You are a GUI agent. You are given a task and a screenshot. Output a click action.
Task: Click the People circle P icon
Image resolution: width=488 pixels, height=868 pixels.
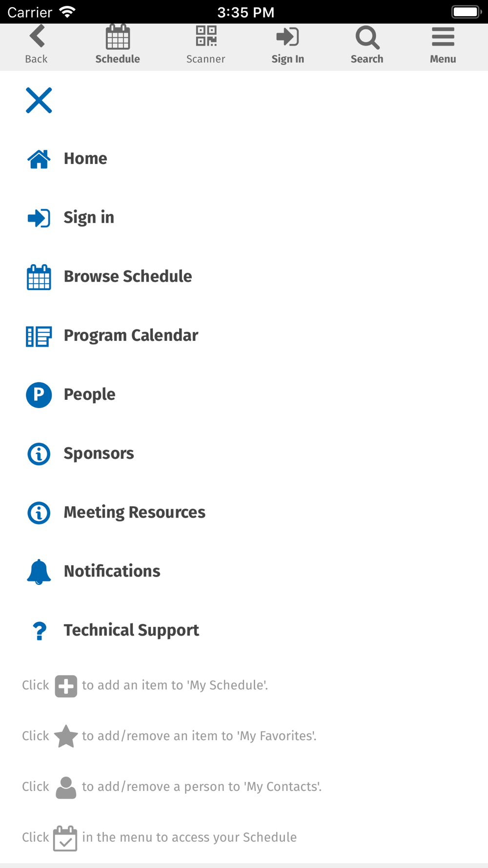pyautogui.click(x=39, y=395)
